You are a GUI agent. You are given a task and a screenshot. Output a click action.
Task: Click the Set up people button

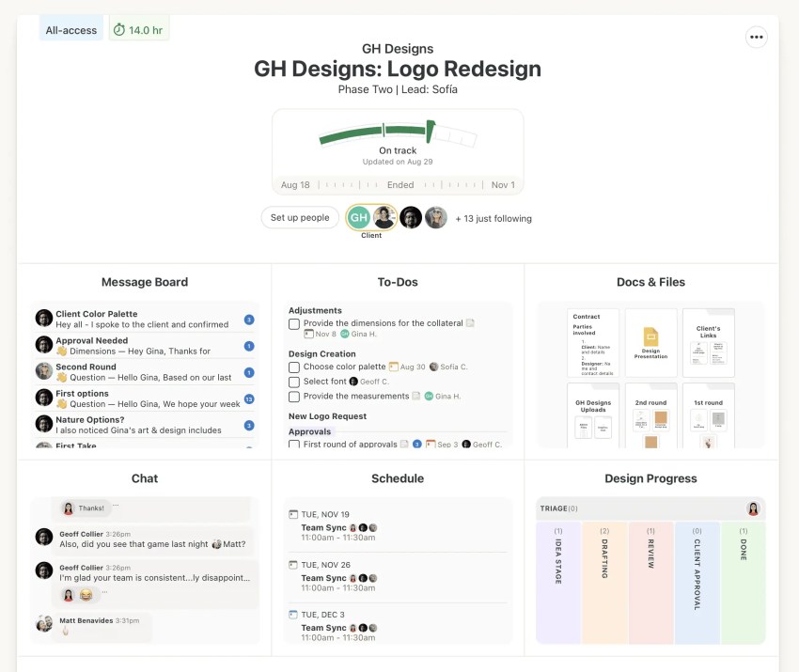point(300,218)
